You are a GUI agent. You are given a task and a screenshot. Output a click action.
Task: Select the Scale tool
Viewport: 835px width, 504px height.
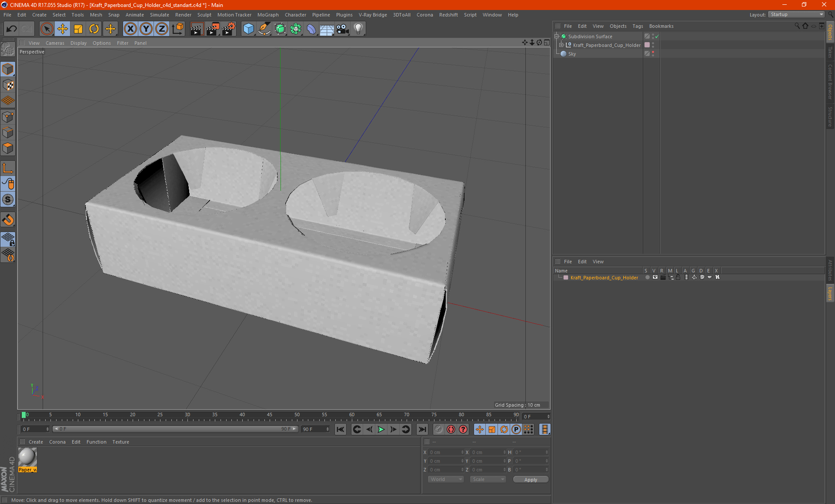pos(78,29)
